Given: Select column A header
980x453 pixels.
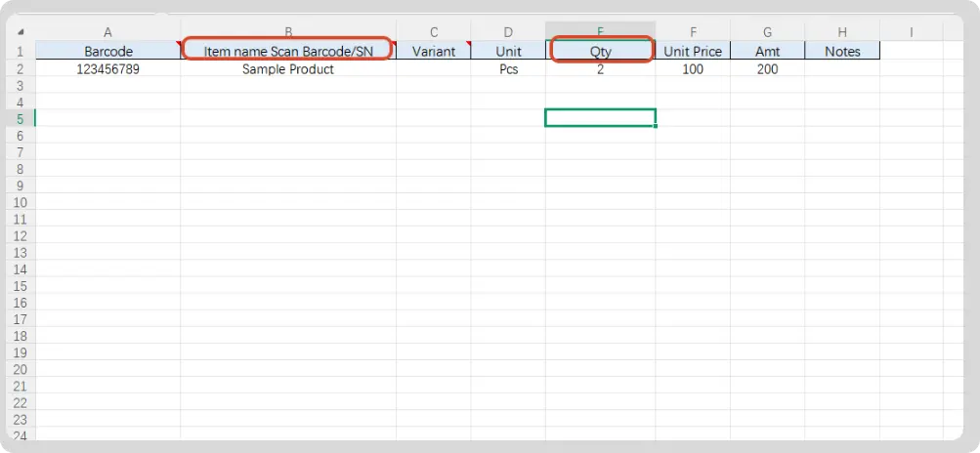Looking at the screenshot, I should click(x=108, y=32).
